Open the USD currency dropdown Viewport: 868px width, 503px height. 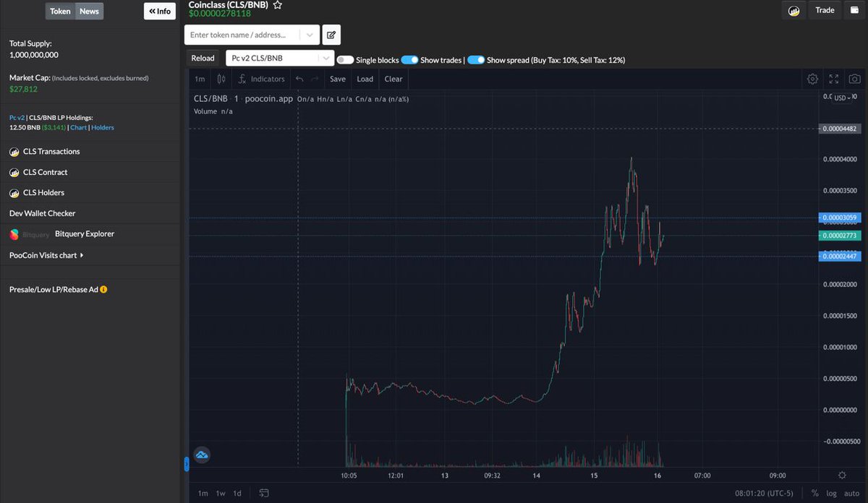coord(841,98)
